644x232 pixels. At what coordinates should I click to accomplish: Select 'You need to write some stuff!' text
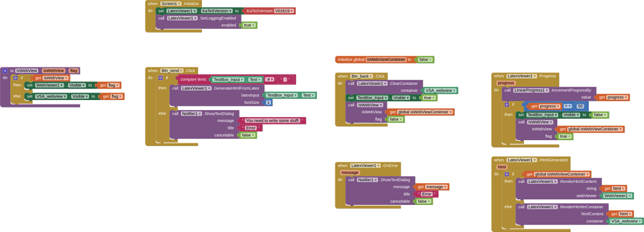tap(272, 121)
